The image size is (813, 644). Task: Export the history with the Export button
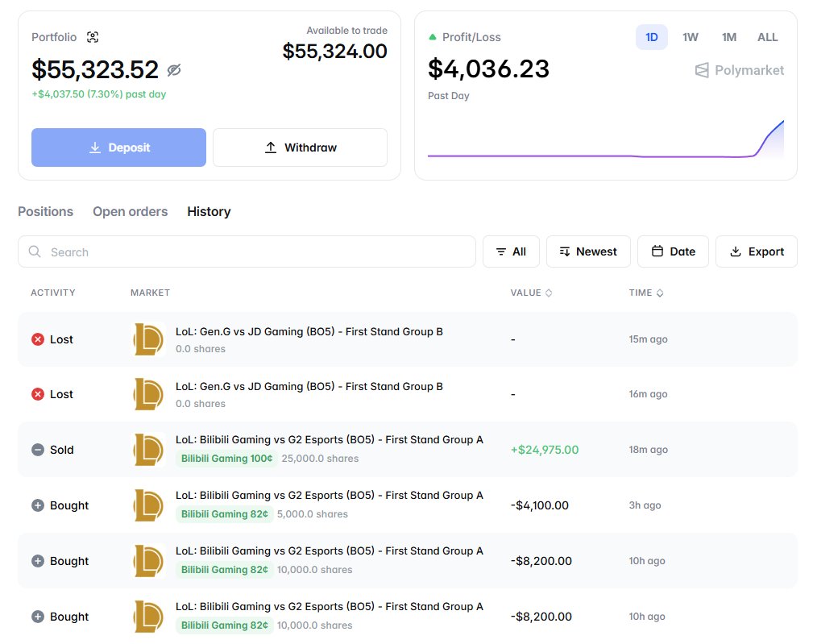(757, 251)
